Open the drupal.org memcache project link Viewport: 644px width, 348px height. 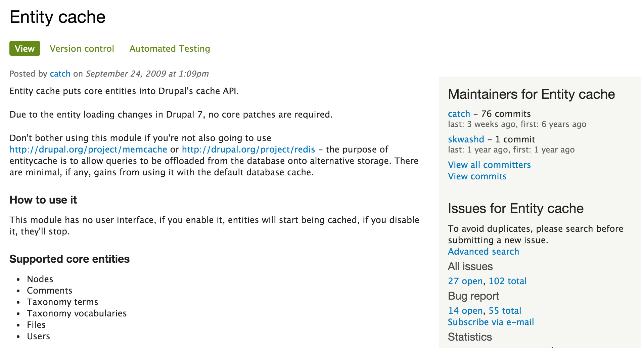coord(88,149)
